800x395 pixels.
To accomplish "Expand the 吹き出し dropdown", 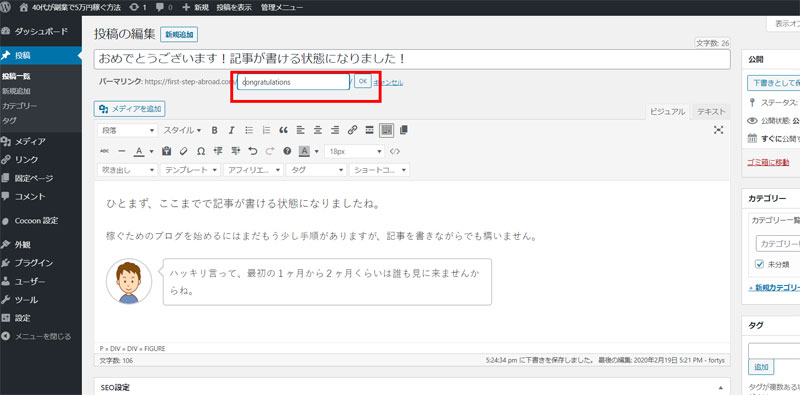I will coord(128,170).
